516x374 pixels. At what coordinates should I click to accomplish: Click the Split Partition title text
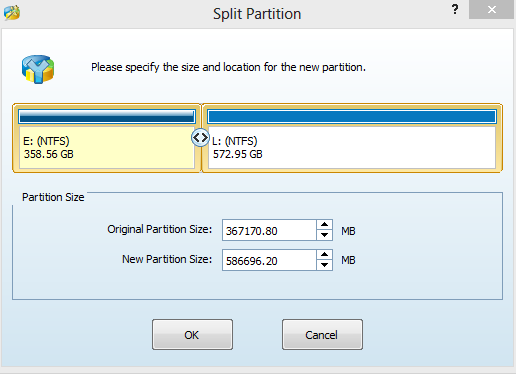[x=257, y=14]
